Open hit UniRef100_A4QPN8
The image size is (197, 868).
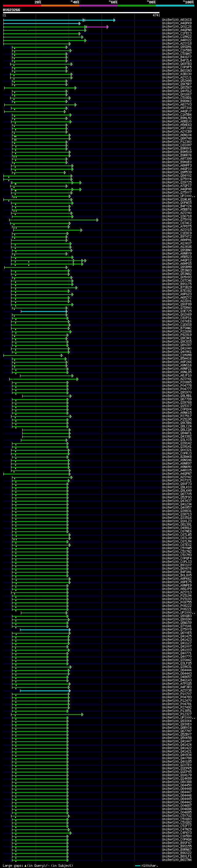pos(177,30)
